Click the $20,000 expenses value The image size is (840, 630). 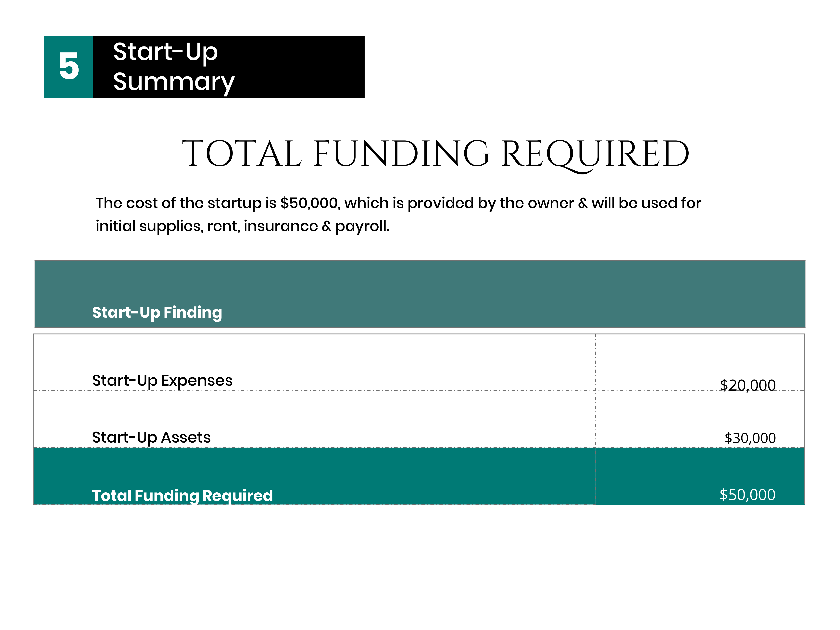coord(747,385)
